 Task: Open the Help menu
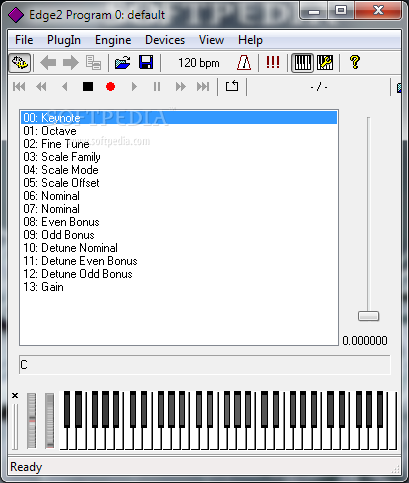(250, 40)
